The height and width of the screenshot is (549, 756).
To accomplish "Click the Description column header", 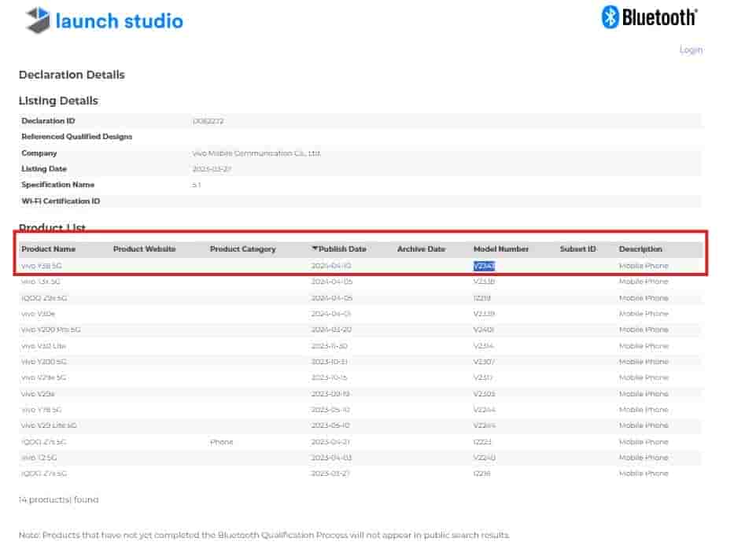I will pyautogui.click(x=640, y=249).
